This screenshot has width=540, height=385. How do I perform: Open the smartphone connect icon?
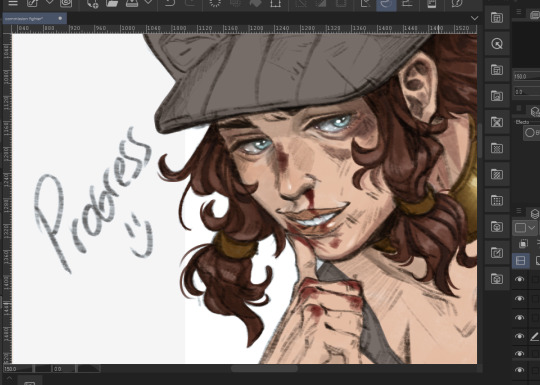(x=432, y=3)
